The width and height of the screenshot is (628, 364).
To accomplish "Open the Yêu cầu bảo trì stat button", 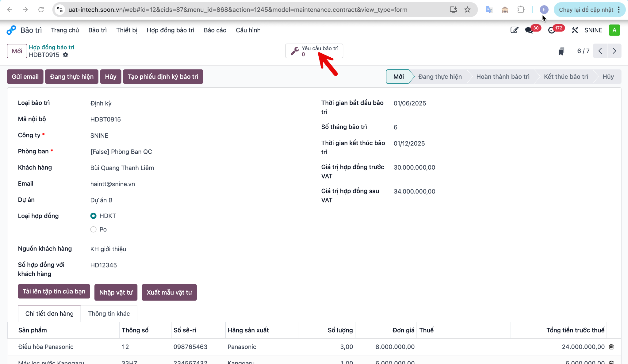I will tap(314, 51).
